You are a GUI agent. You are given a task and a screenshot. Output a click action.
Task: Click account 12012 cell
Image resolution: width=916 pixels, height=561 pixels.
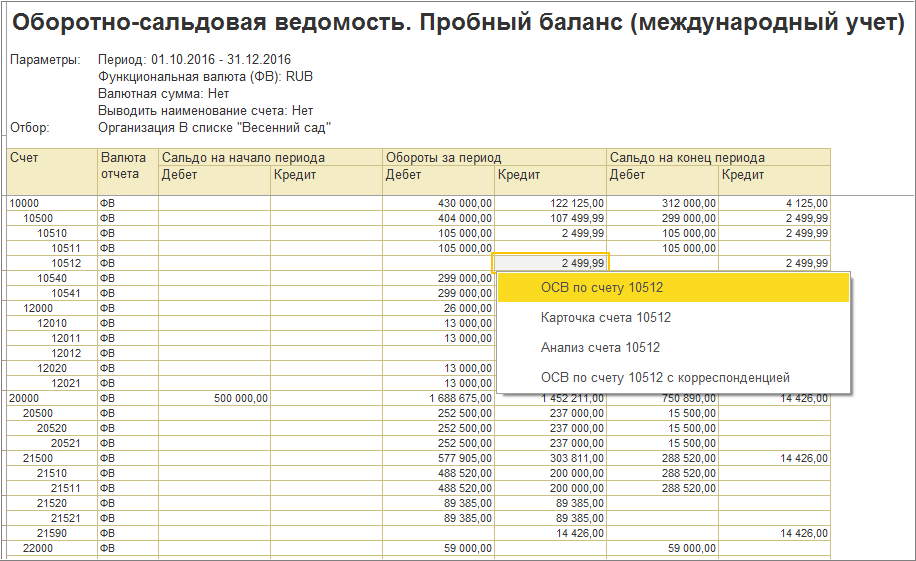tap(52, 353)
